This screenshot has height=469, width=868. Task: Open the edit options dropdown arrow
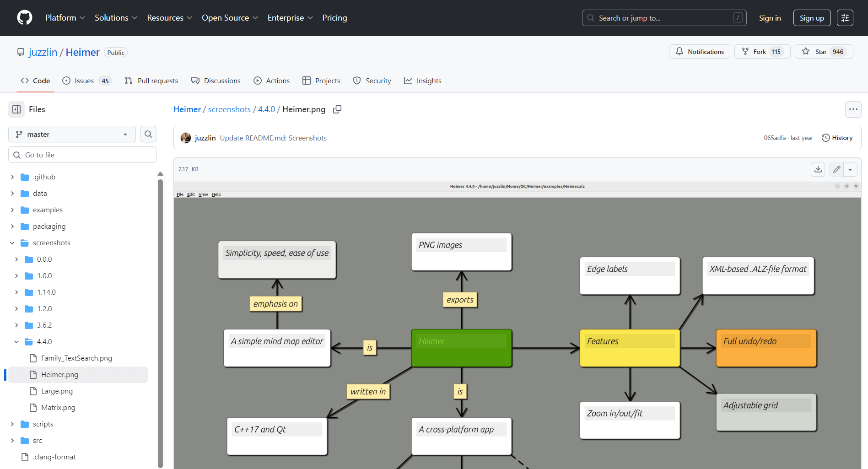click(850, 169)
